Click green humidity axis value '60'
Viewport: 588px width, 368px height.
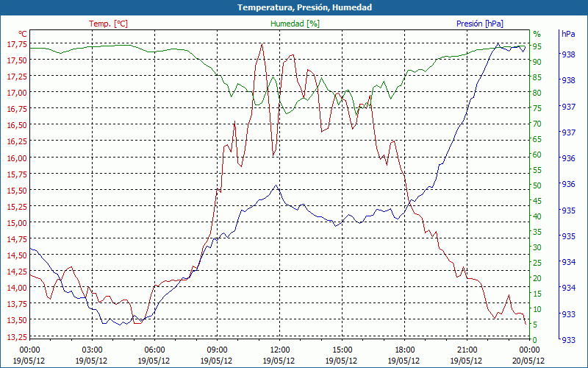click(x=537, y=155)
